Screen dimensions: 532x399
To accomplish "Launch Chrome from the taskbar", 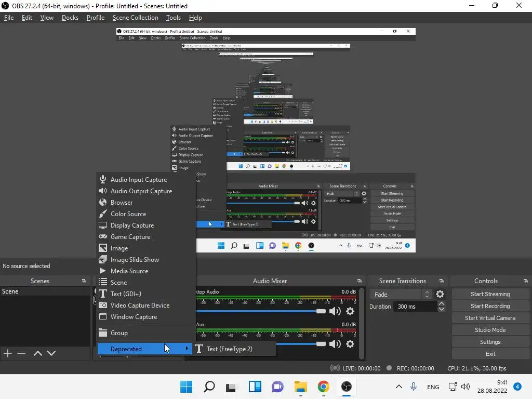I will 323,387.
